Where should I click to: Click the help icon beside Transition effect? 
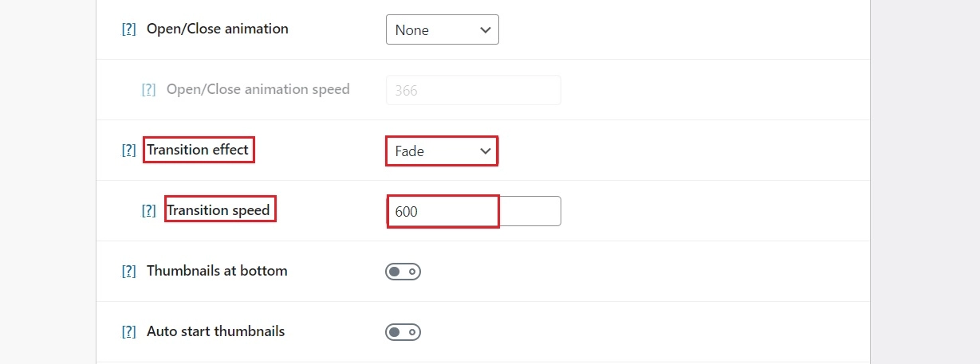click(128, 151)
